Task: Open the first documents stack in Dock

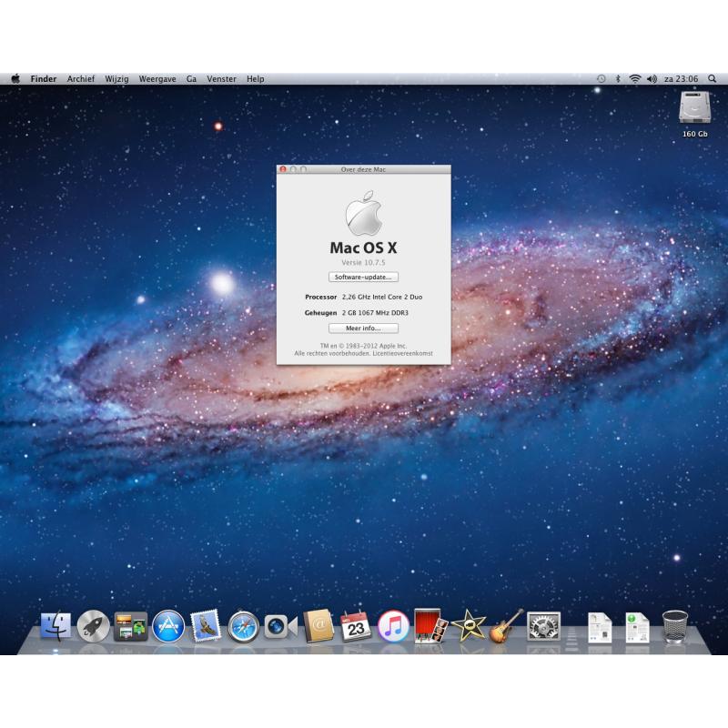Action: (600, 627)
